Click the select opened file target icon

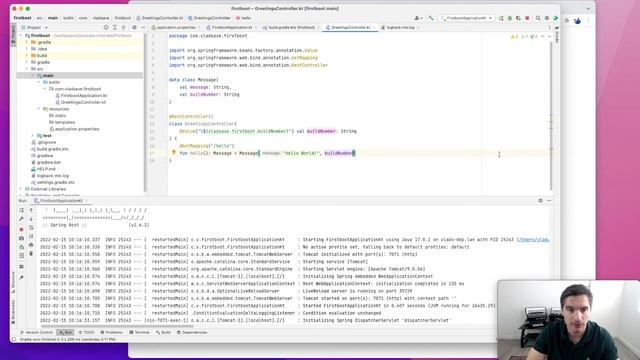[106, 27]
